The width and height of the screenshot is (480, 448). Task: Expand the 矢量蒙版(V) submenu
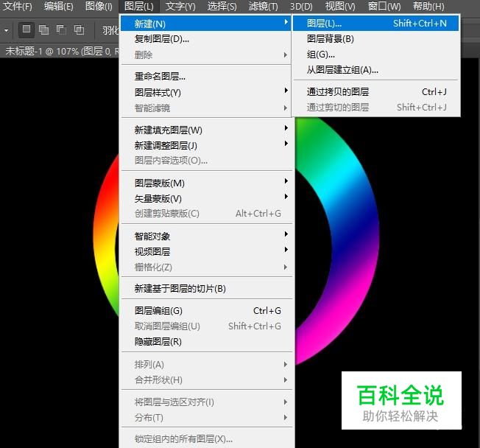[x=205, y=198]
